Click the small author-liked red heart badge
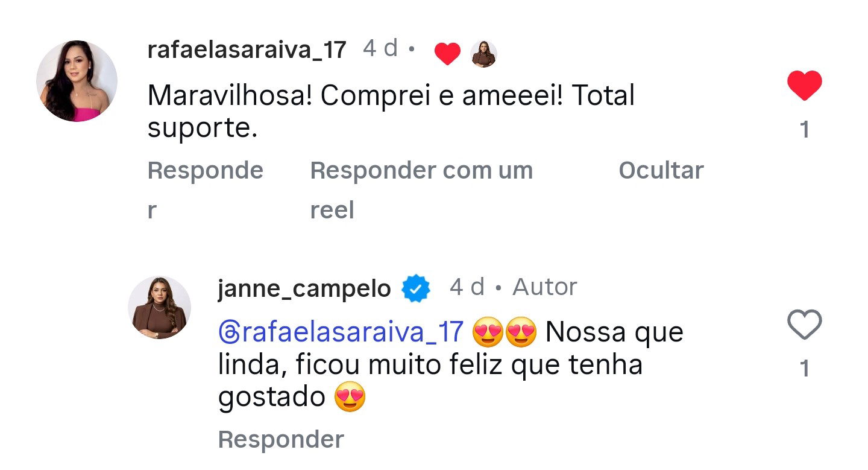This screenshot has width=868, height=470. click(x=447, y=54)
